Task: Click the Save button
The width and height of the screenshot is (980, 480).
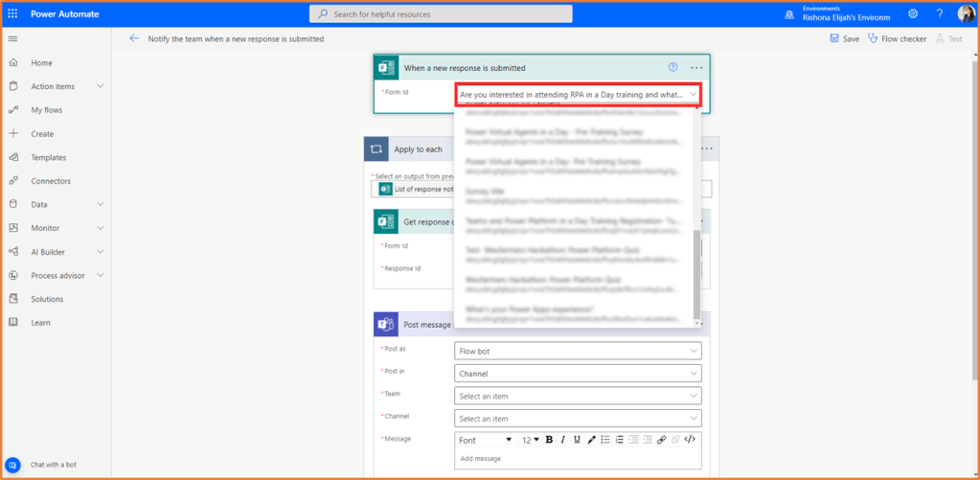Action: [x=844, y=39]
